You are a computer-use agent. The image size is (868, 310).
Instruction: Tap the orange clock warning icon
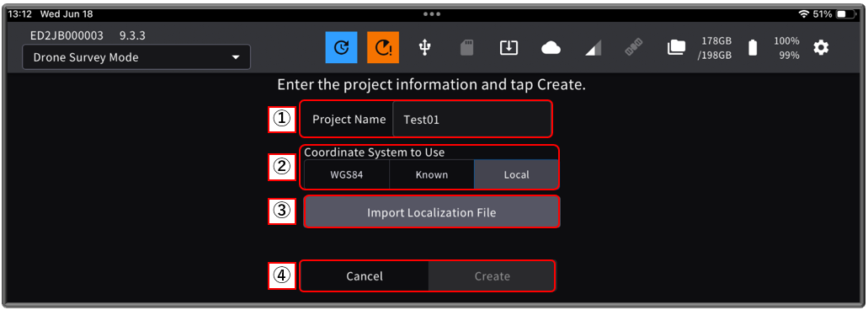[x=383, y=48]
